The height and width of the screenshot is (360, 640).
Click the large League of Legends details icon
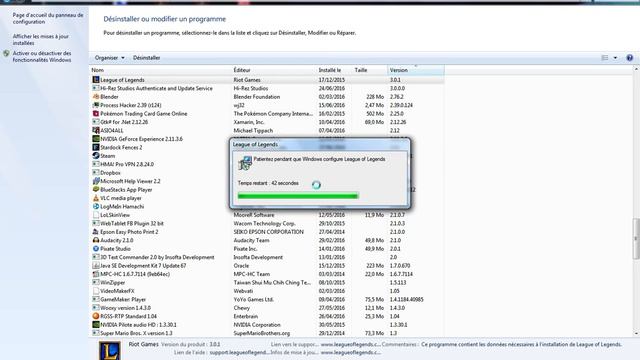(x=110, y=351)
